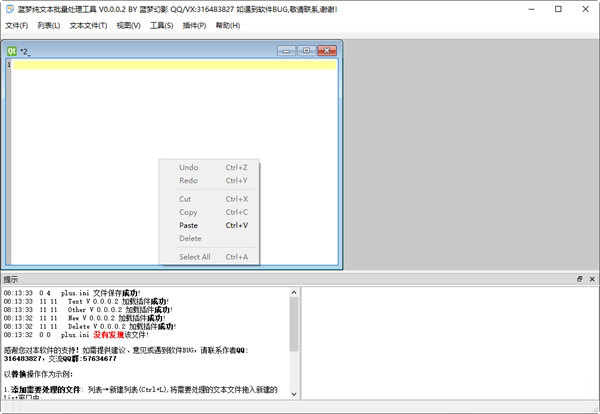Open the 插件(P) menu
The width and height of the screenshot is (600, 414).
tap(194, 26)
